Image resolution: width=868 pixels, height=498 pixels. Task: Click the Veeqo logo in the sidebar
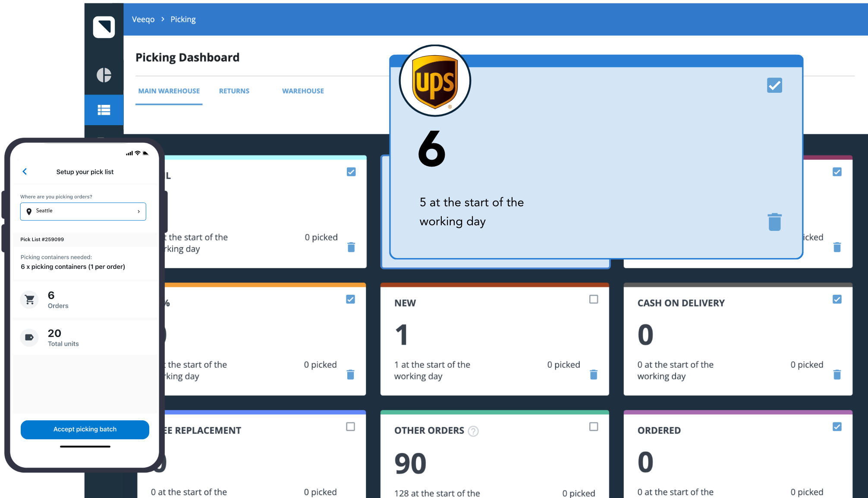(x=104, y=27)
